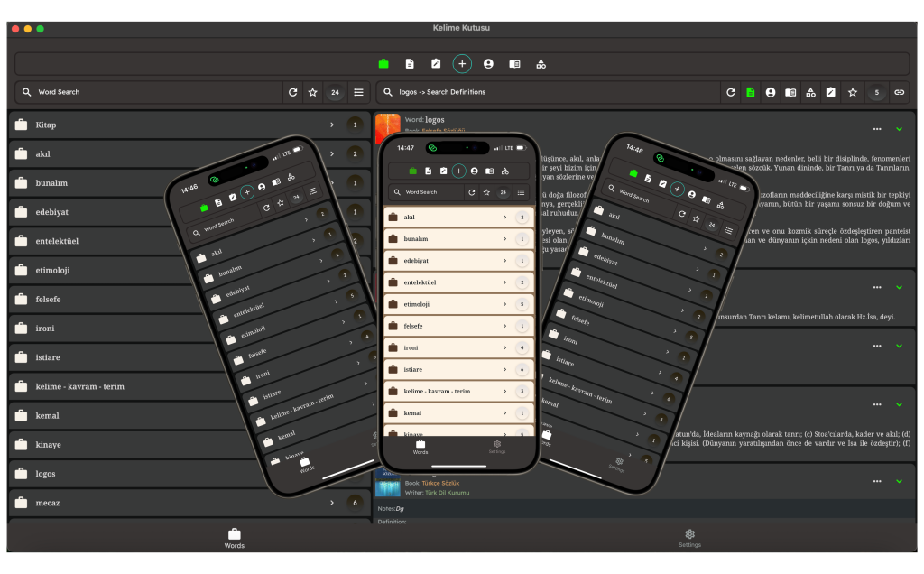Open the green briefcase Words icon in the desktop top toolbar
Viewport: 924px width, 574px height.
[383, 64]
